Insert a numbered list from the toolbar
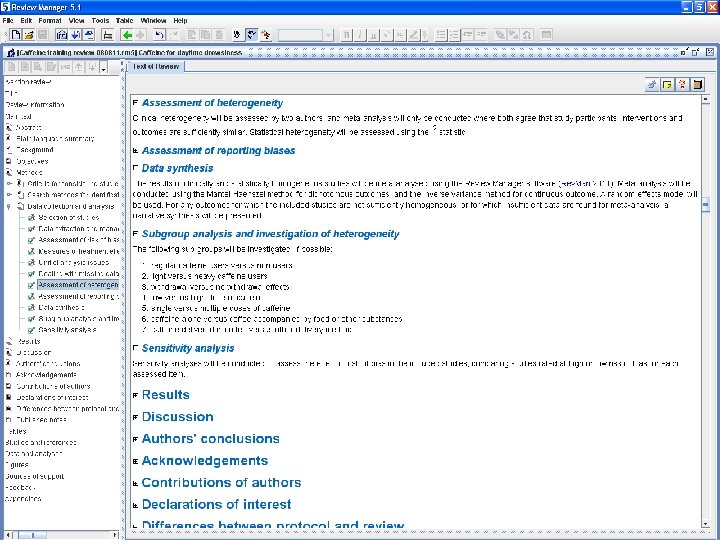The image size is (720, 540). tap(454, 35)
